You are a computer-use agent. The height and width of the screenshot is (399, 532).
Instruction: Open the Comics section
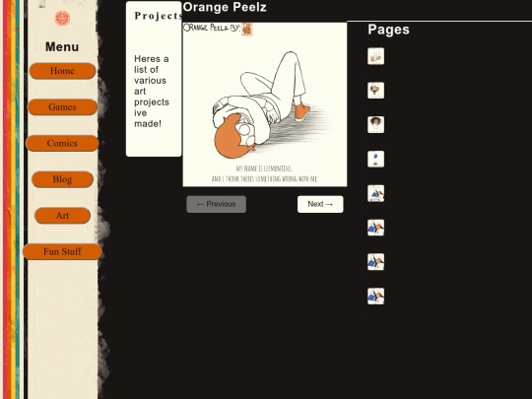click(62, 143)
